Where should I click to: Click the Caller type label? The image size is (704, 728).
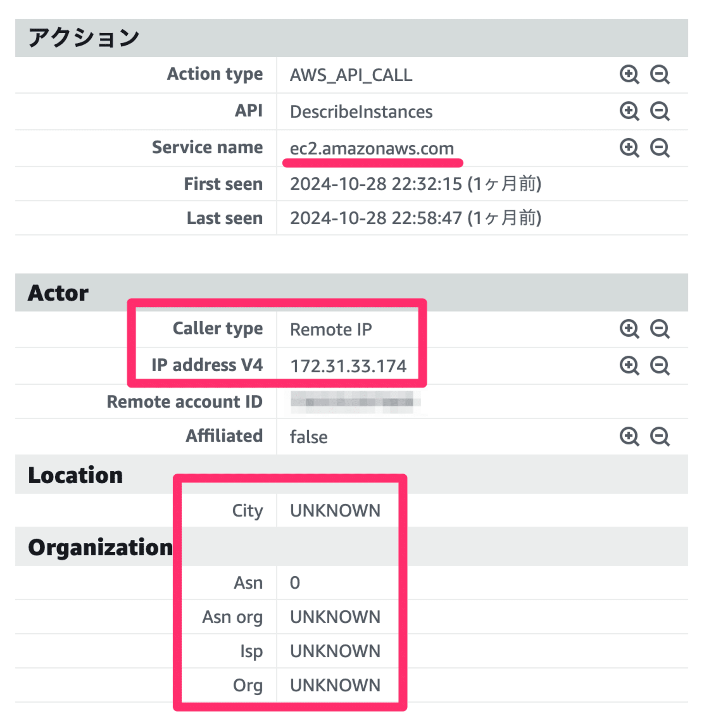click(218, 329)
